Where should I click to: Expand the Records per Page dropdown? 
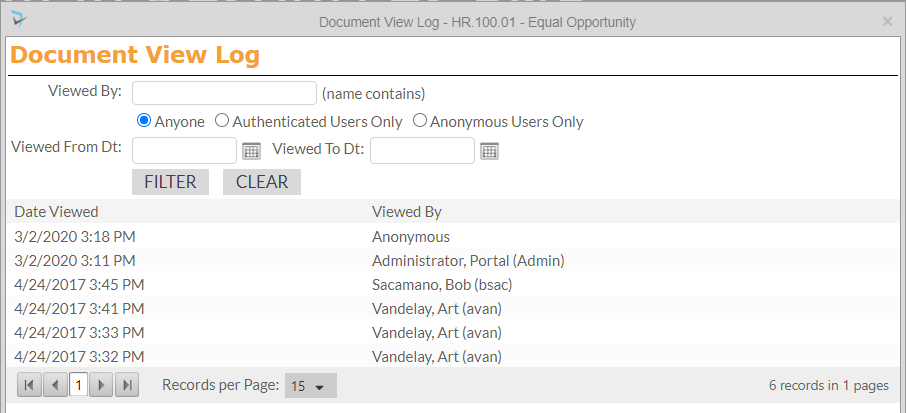[x=311, y=386]
